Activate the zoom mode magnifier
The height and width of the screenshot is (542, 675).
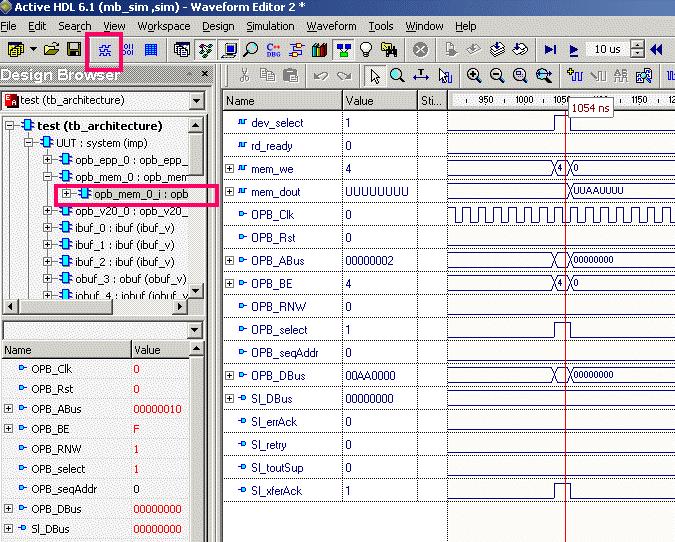click(397, 76)
